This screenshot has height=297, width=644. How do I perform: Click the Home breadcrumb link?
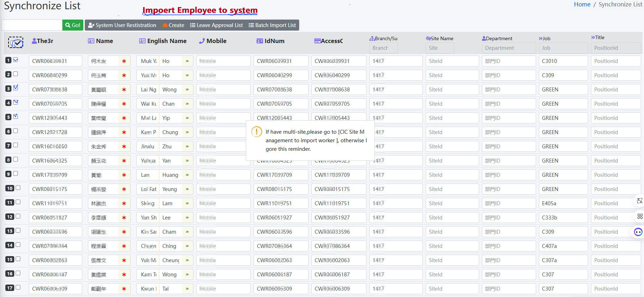(582, 4)
